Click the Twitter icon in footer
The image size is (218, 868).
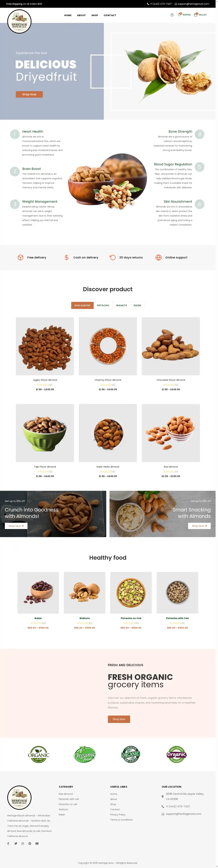tap(16, 843)
